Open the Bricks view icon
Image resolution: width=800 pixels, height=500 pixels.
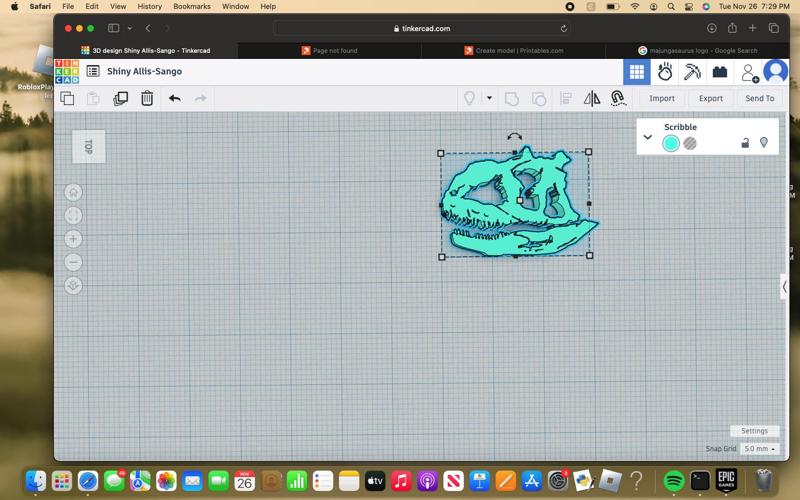coord(720,72)
